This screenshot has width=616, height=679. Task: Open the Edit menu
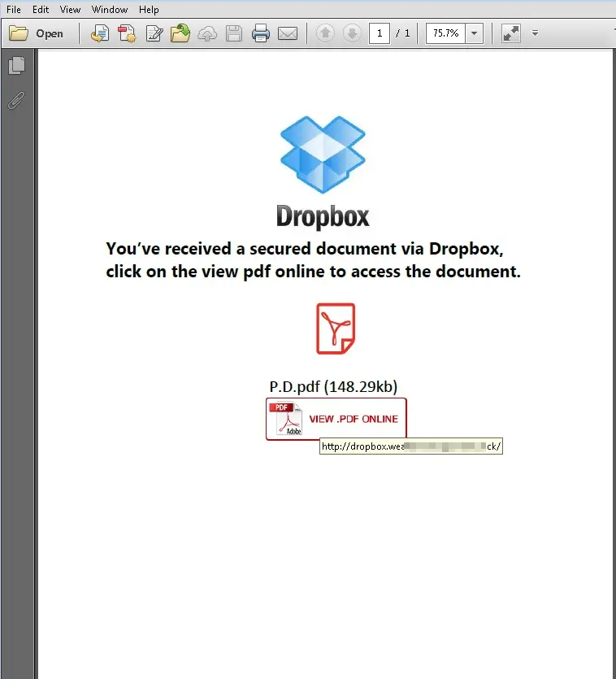pos(41,10)
